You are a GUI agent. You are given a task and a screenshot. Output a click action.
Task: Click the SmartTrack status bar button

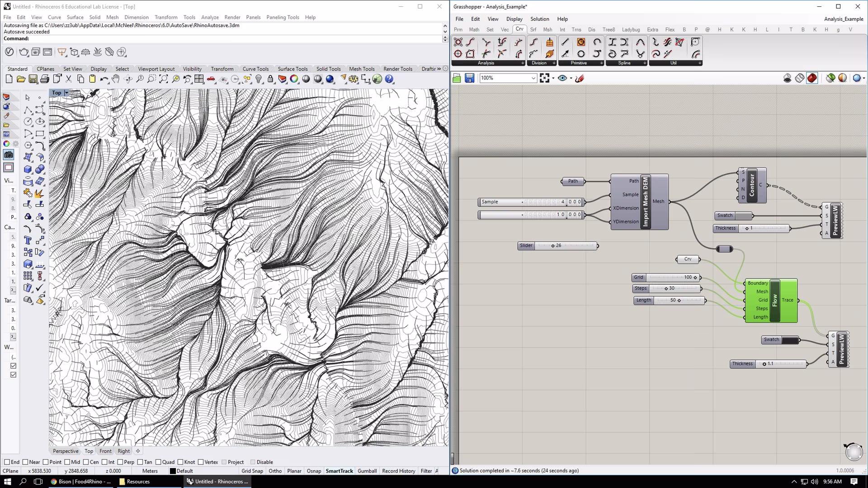(339, 471)
